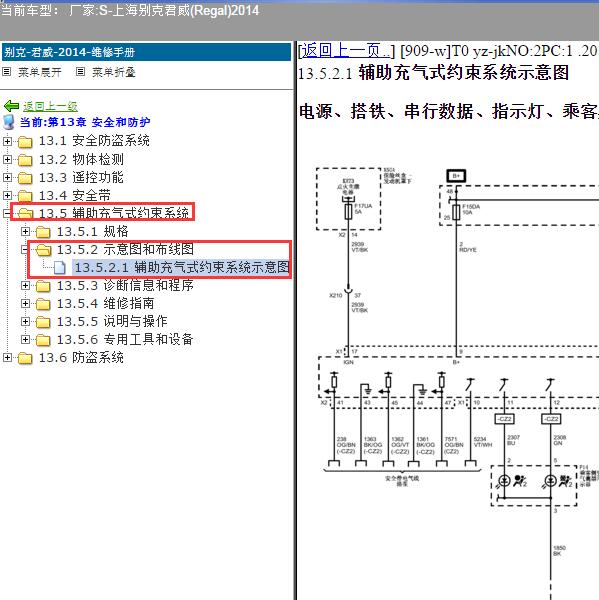
Task: Click the 菜单折叠 button
Action: 114,72
